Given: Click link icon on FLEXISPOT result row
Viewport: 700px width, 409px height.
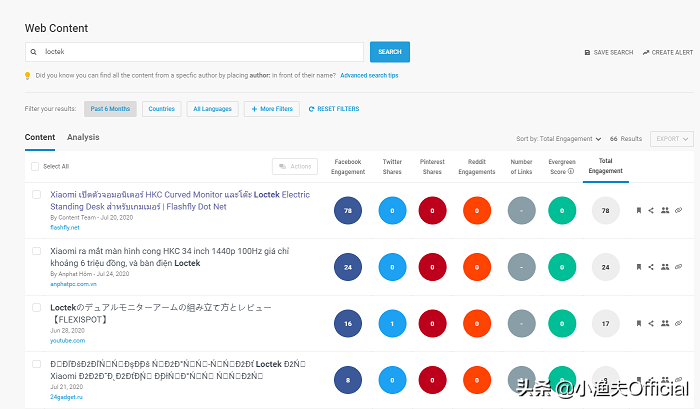Looking at the screenshot, I should 679,324.
